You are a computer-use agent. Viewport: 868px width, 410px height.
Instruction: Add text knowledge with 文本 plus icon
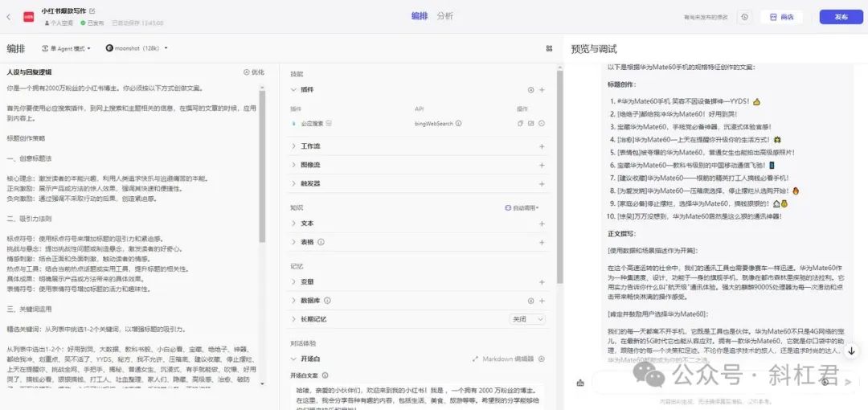tap(542, 223)
